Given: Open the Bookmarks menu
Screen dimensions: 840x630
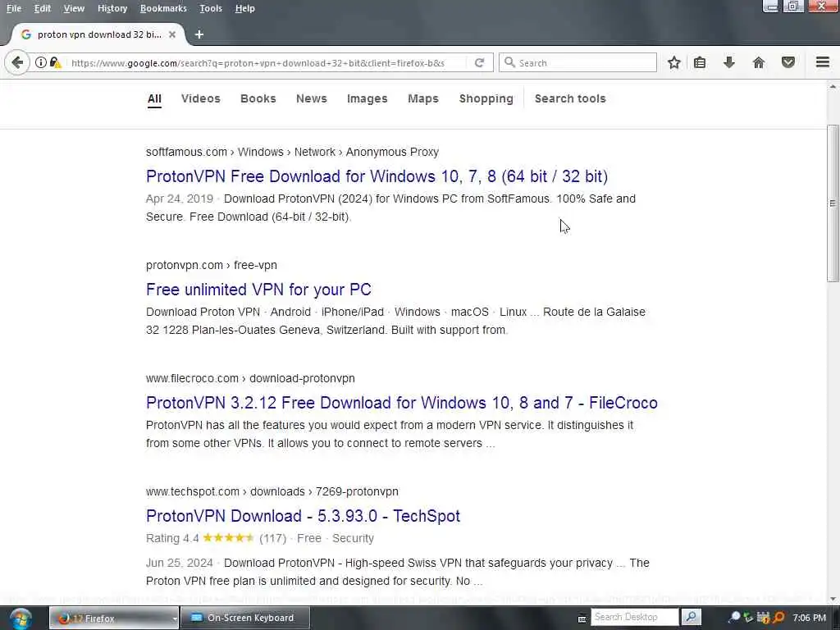Looking at the screenshot, I should 163,8.
